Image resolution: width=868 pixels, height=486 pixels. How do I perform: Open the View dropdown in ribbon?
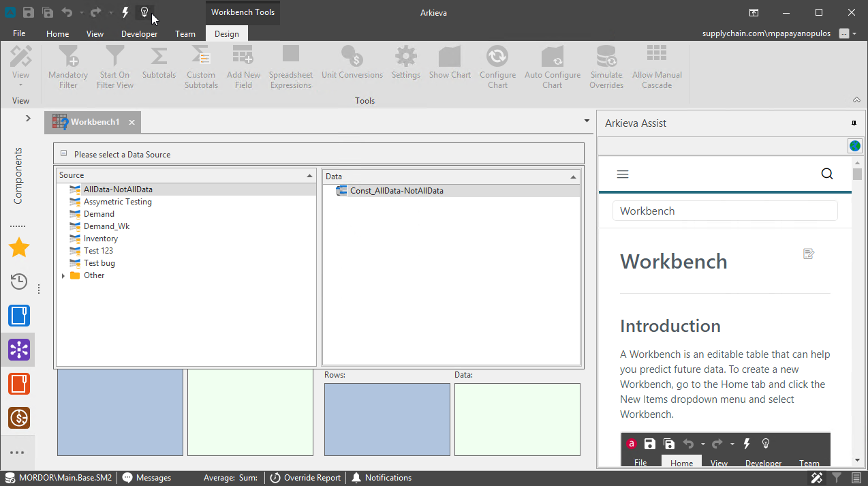tap(20, 66)
